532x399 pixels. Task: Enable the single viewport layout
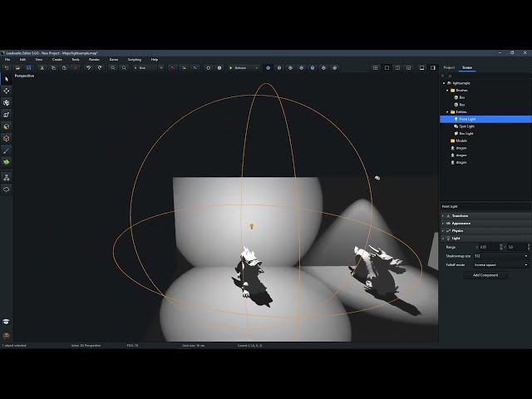point(387,68)
